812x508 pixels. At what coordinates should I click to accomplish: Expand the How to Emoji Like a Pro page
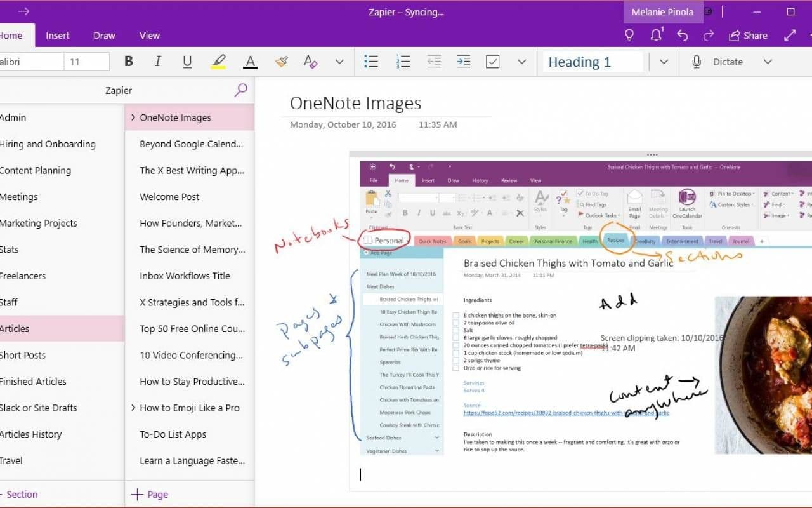[x=133, y=408]
